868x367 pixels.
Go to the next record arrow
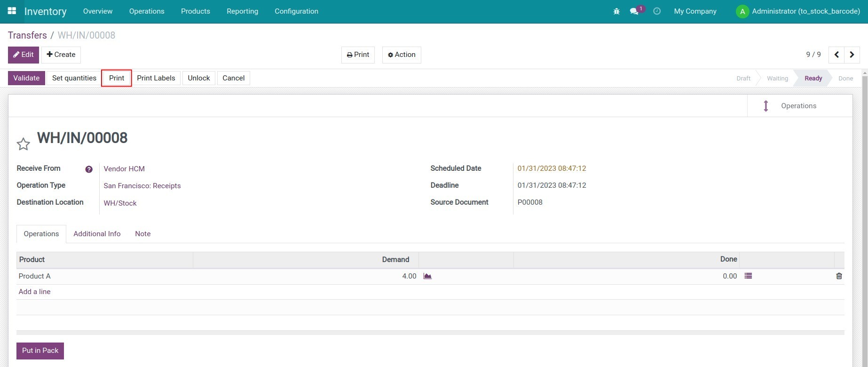click(852, 55)
